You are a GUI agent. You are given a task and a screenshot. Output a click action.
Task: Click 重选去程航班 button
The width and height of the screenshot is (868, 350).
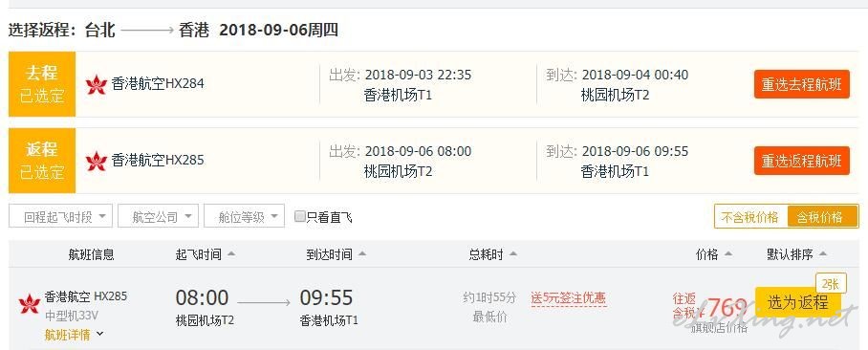(x=802, y=84)
